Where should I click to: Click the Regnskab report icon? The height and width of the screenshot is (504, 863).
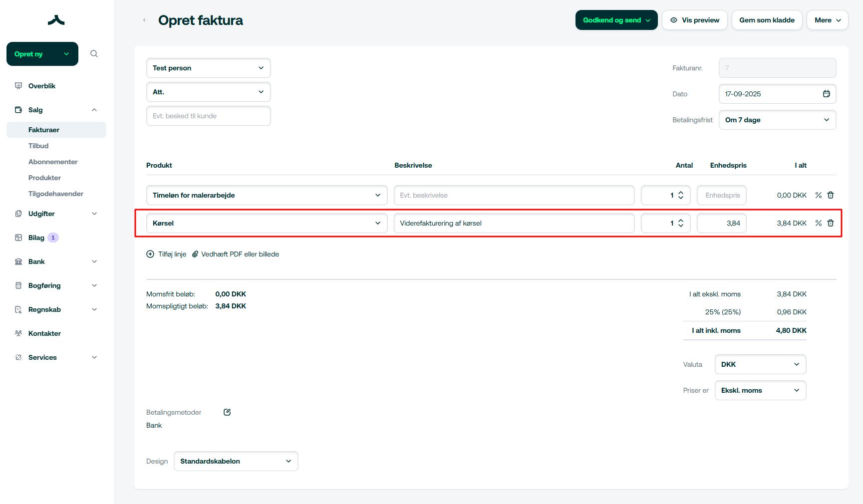click(x=18, y=309)
